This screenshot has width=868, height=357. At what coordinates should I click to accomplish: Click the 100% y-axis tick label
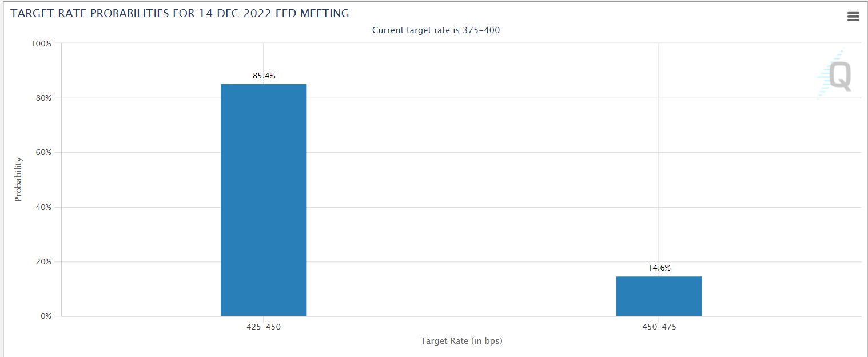click(41, 43)
